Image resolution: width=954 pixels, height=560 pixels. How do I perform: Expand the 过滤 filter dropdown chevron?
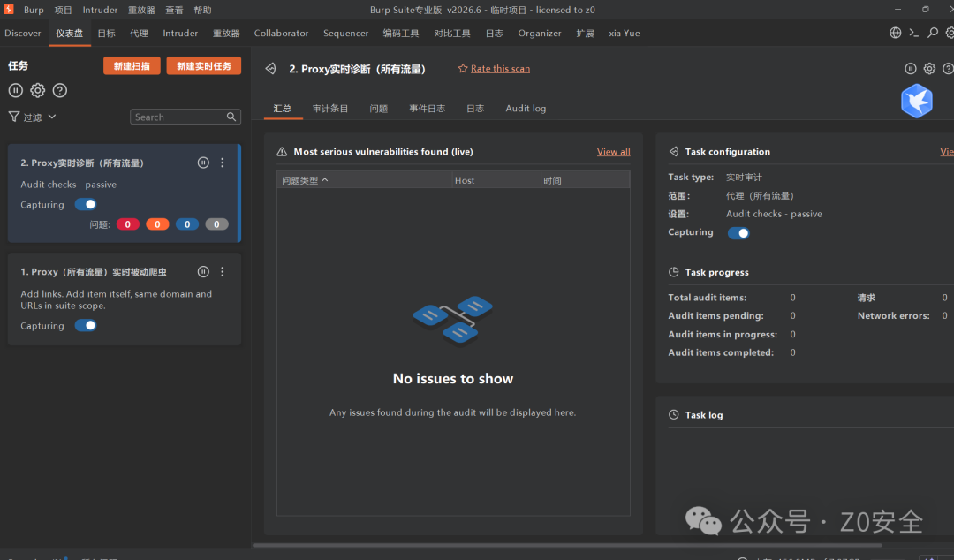(52, 117)
